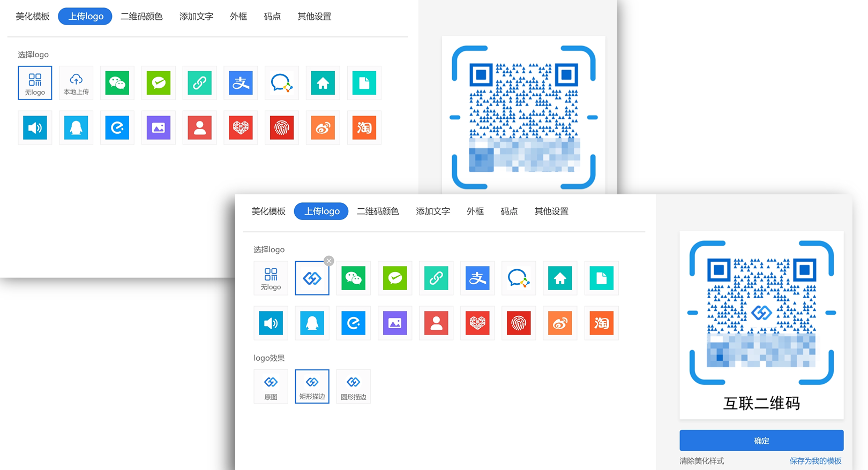Select 原图 logo effect
868x470 pixels.
click(x=271, y=386)
